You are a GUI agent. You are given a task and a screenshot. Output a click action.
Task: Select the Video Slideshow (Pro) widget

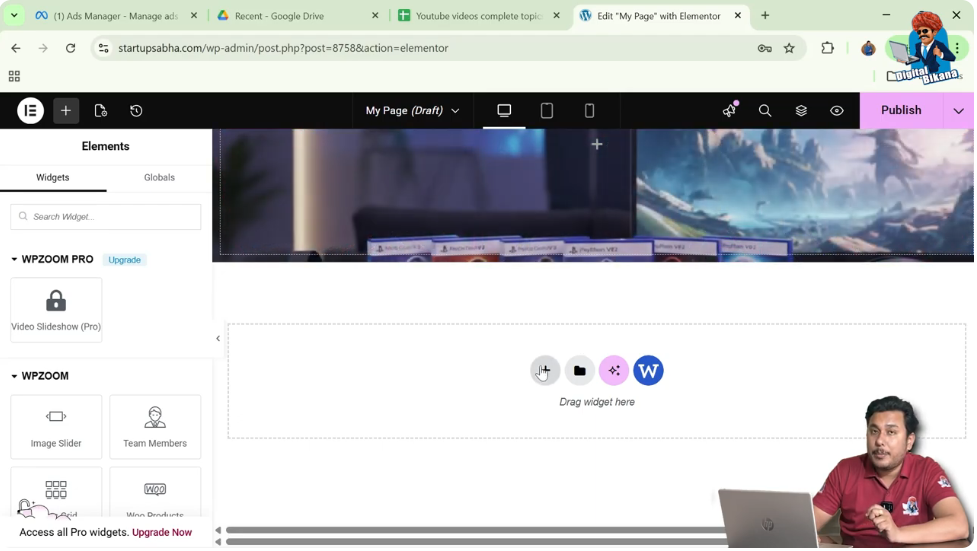coord(56,310)
